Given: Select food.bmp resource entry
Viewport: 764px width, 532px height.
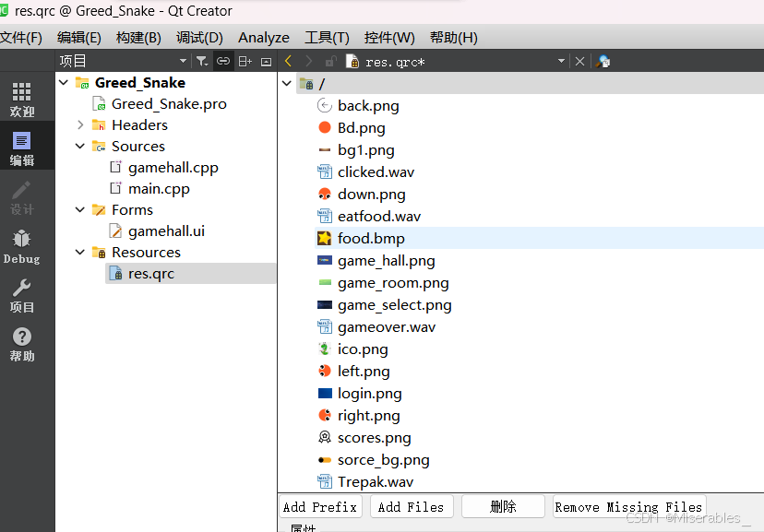Looking at the screenshot, I should coord(371,238).
